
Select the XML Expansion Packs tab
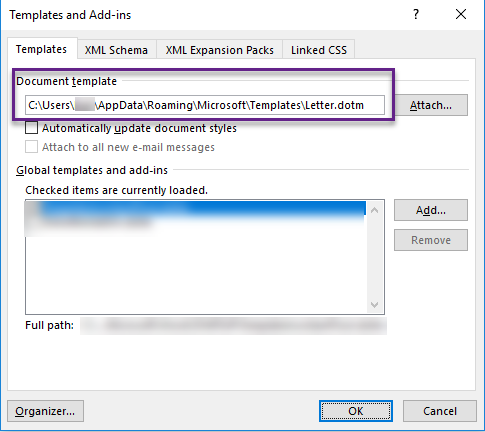click(220, 50)
